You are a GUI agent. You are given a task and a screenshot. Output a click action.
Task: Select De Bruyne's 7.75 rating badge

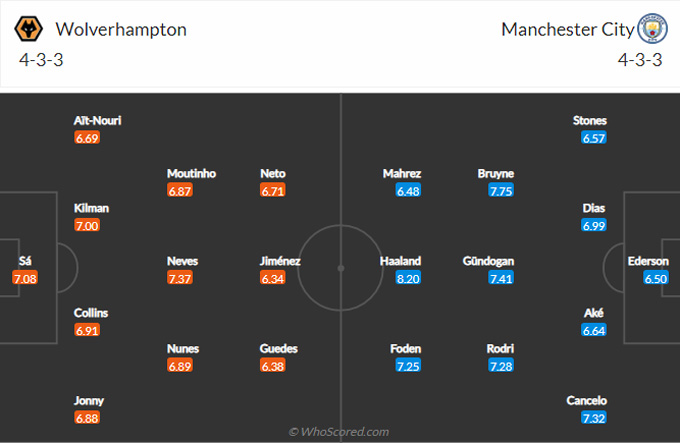click(x=501, y=191)
